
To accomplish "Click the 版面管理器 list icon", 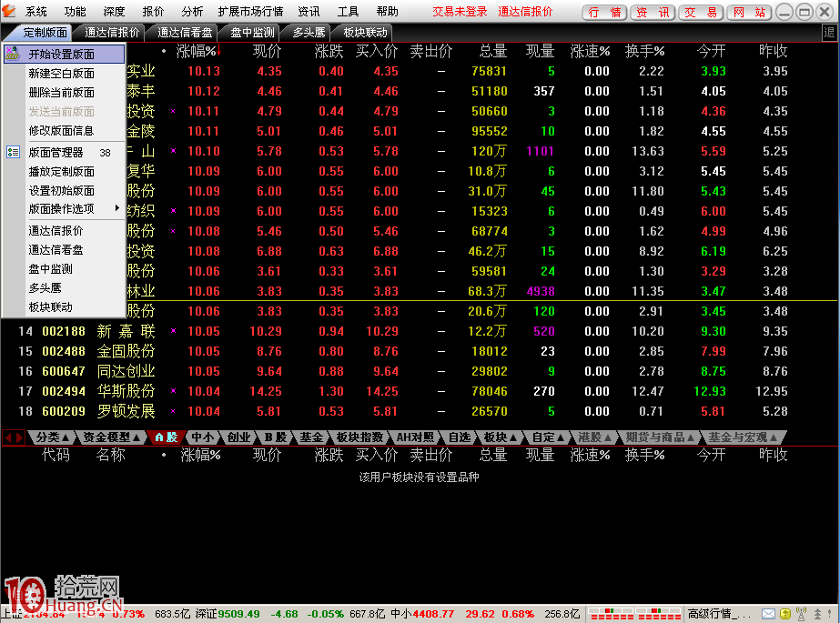I will click(13, 152).
